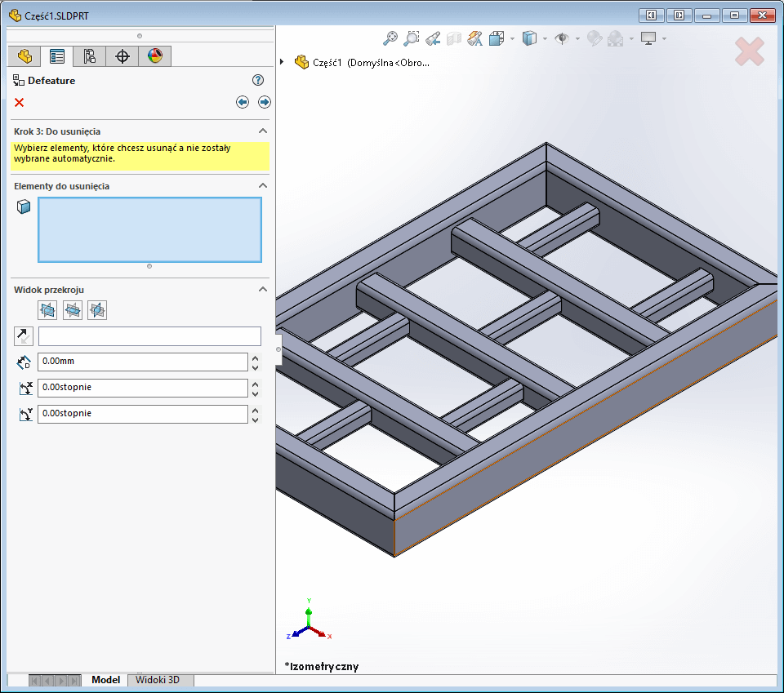Viewport: 784px width, 693px height.
Task: Toggle the third section plane button
Action: (x=96, y=310)
